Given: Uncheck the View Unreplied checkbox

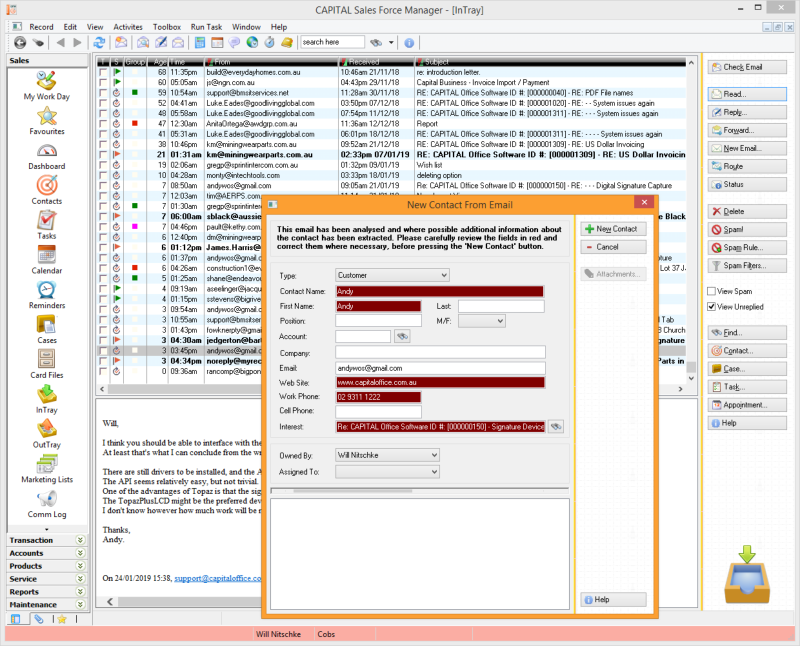Looking at the screenshot, I should pos(711,307).
